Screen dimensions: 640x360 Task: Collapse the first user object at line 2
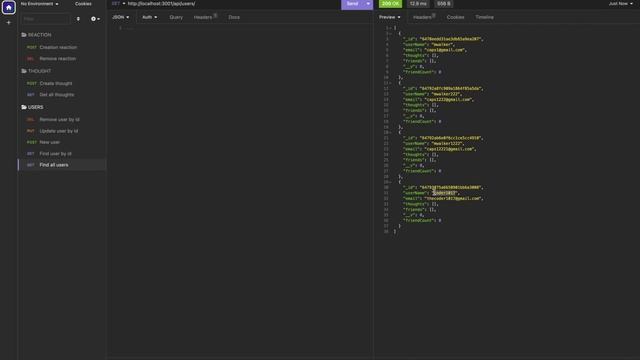click(390, 33)
